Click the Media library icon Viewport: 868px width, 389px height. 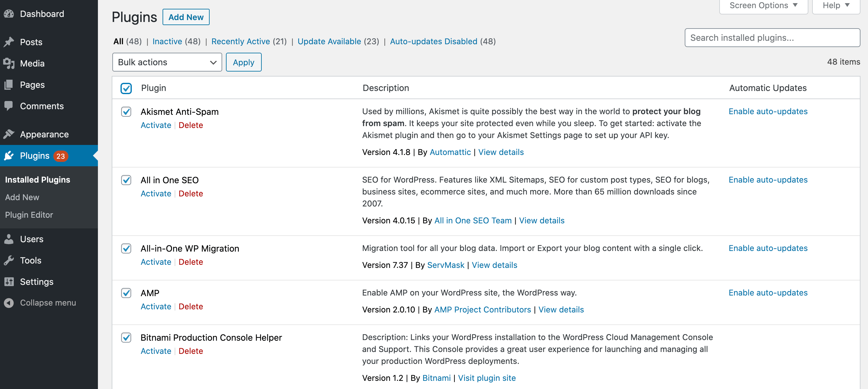coord(9,63)
